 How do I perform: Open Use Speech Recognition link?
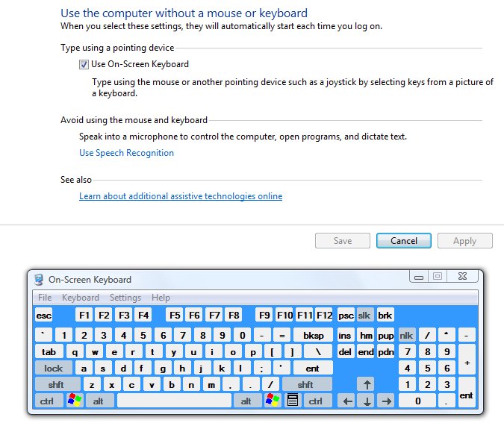126,153
